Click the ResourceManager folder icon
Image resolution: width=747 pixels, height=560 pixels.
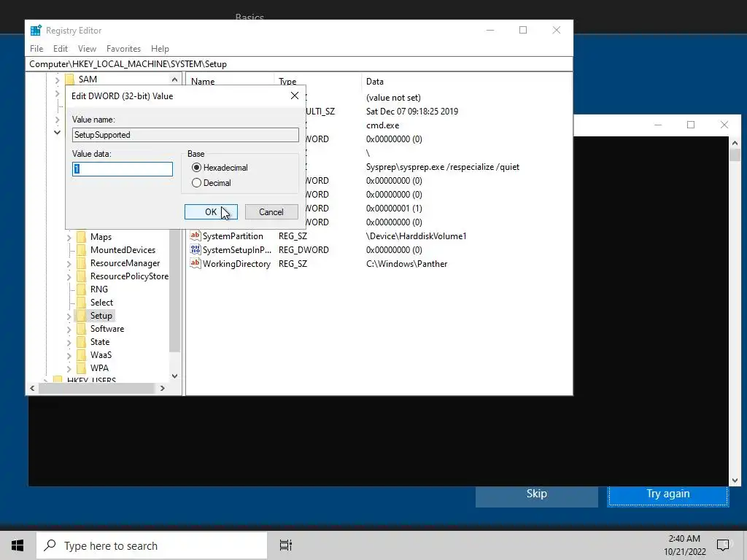tap(82, 262)
